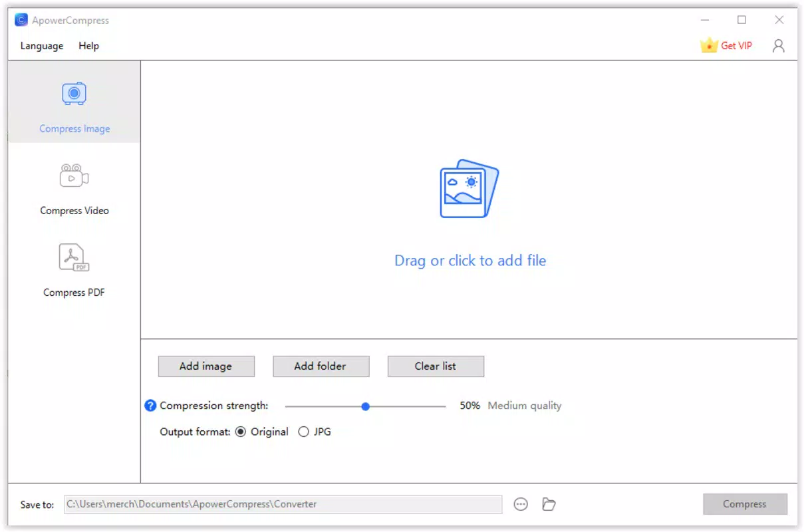The image size is (804, 532).
Task: Click the Save to path field
Action: pos(283,504)
